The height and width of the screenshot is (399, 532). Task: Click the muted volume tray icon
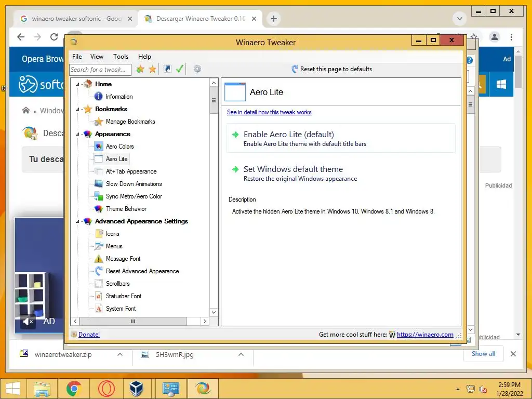point(483,389)
